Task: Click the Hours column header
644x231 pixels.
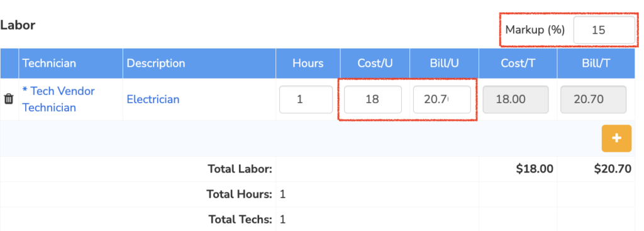Action: tap(308, 64)
